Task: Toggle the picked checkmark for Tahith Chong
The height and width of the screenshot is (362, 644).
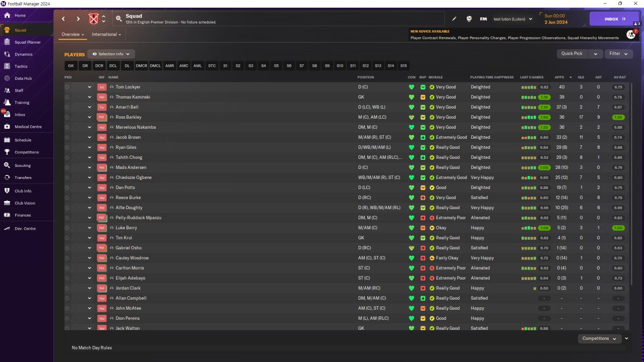Action: click(x=67, y=157)
